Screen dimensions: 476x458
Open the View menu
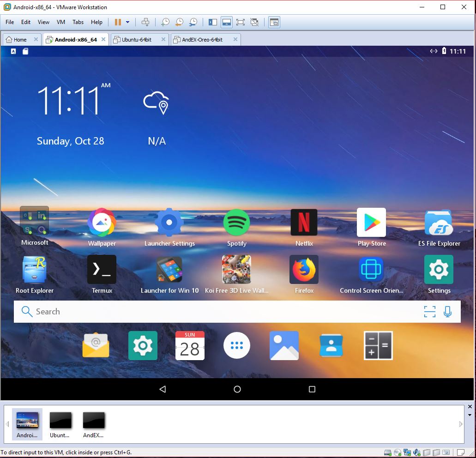(43, 22)
